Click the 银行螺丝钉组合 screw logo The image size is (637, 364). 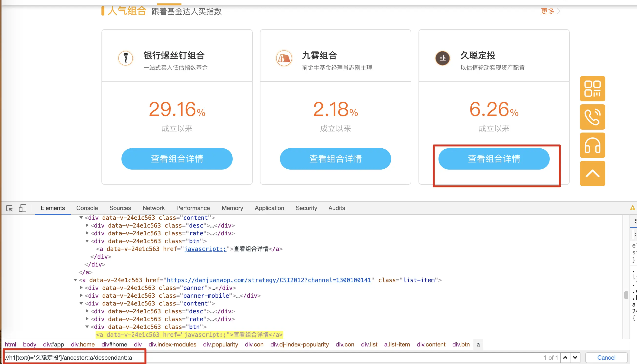click(125, 58)
